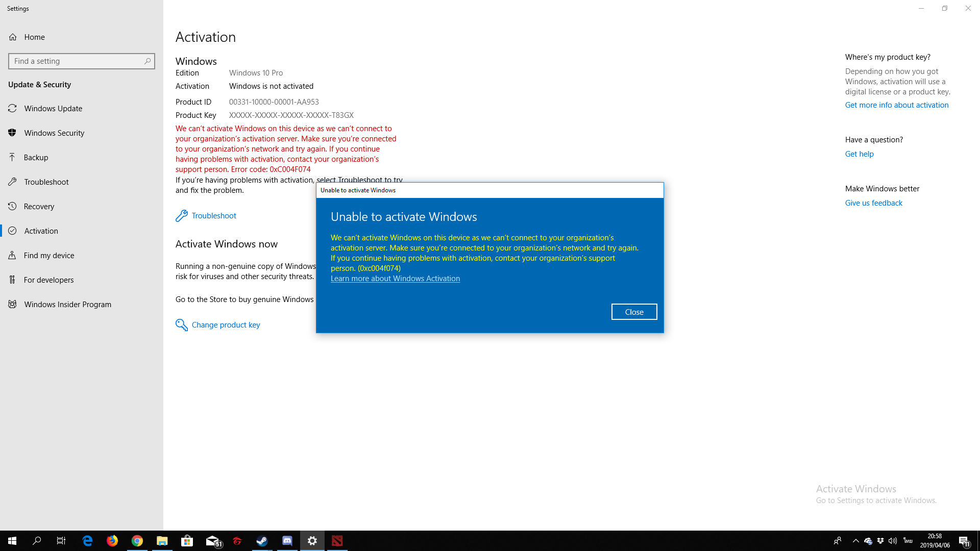Viewport: 980px width, 551px height.
Task: Open the People icon in the taskbar
Action: tap(838, 541)
